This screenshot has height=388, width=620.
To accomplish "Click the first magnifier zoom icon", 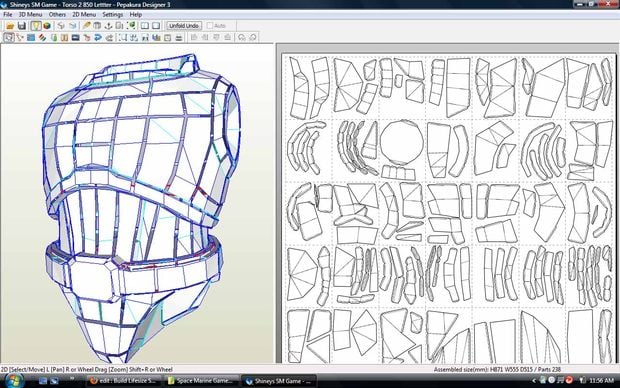I will 242,38.
